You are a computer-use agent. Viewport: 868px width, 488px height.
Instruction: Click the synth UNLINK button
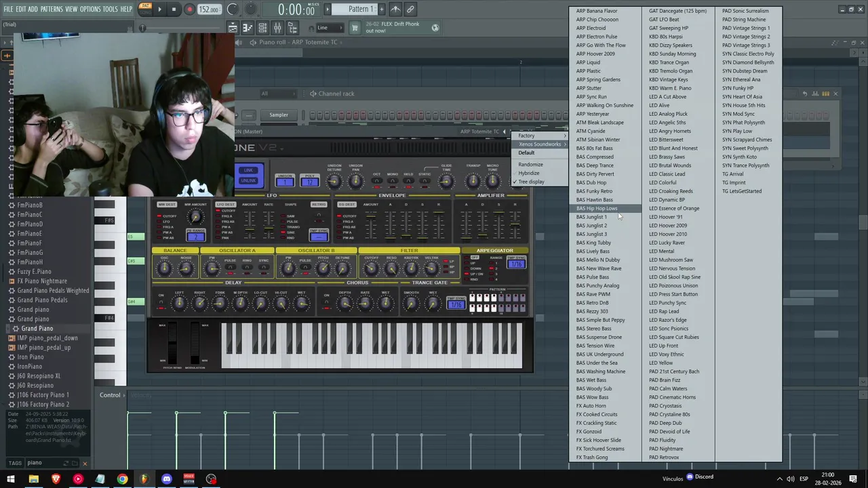point(249,180)
